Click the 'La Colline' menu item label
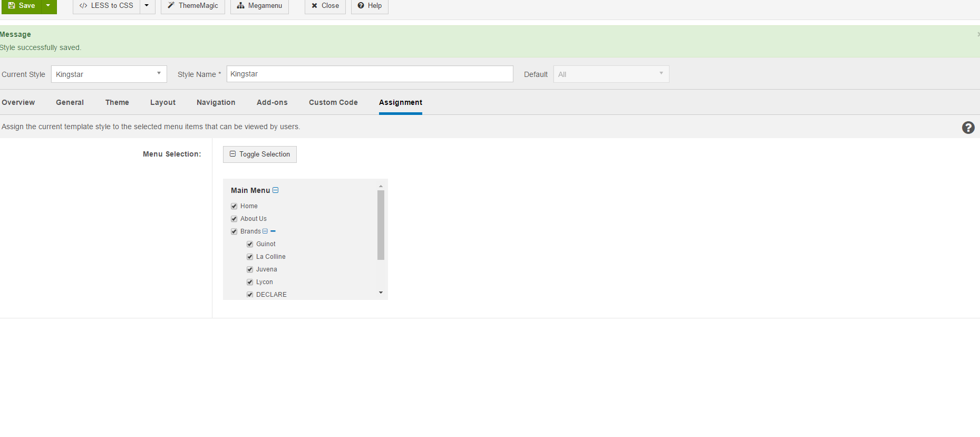Screen dimensions: 980x437 pos(271,257)
